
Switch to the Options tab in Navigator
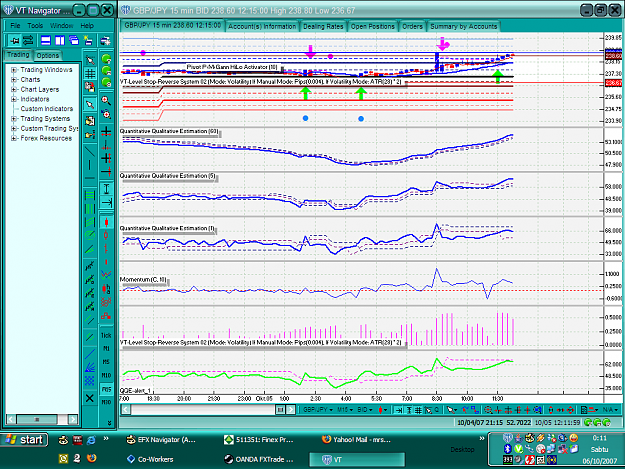click(x=47, y=55)
